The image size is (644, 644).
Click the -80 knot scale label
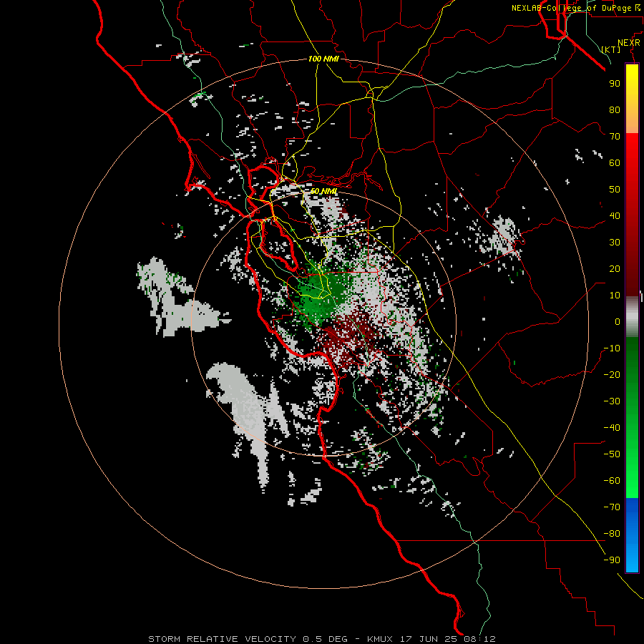612,534
